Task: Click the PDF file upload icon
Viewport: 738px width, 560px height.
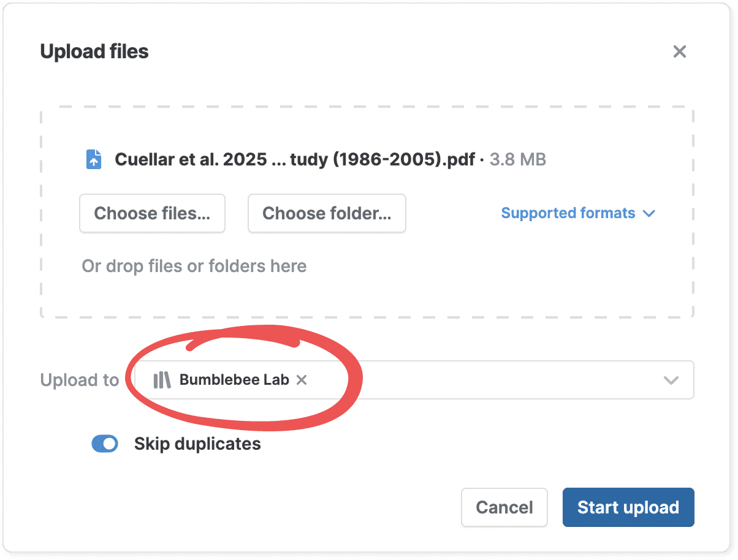Action: (93, 160)
